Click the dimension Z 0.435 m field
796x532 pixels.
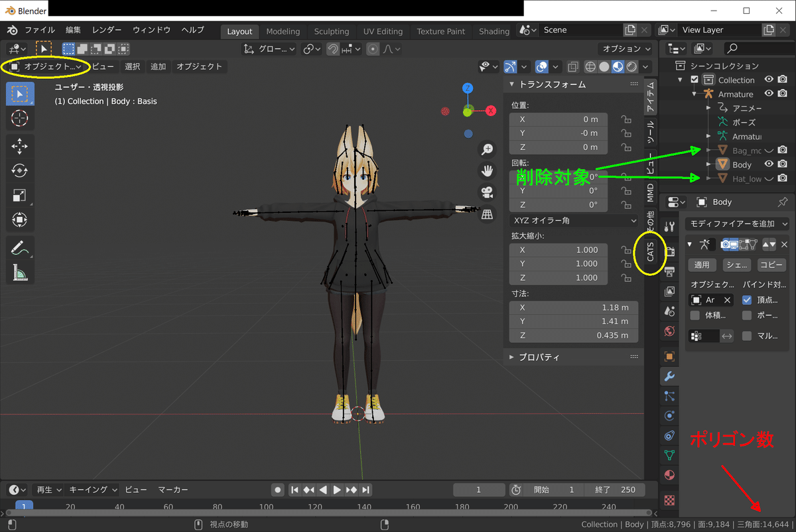point(574,335)
